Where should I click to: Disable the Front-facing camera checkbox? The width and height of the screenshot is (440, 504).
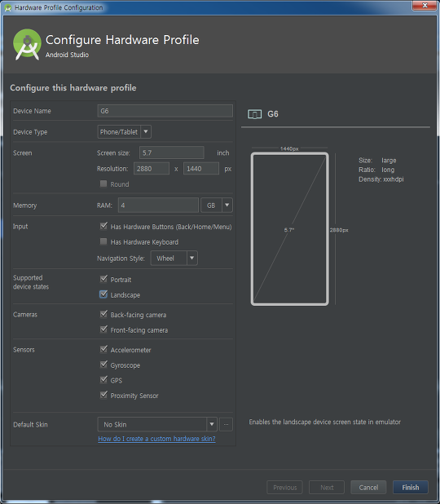pos(103,329)
